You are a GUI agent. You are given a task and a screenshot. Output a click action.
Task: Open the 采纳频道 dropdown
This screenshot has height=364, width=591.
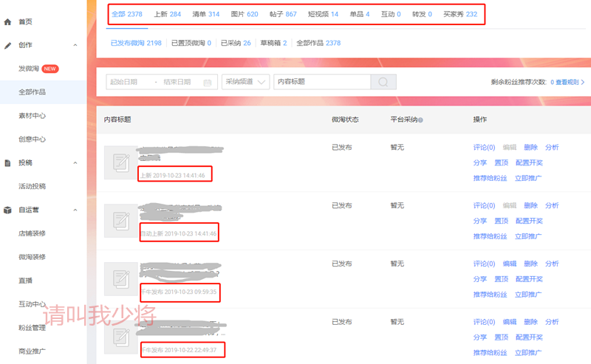click(x=246, y=82)
